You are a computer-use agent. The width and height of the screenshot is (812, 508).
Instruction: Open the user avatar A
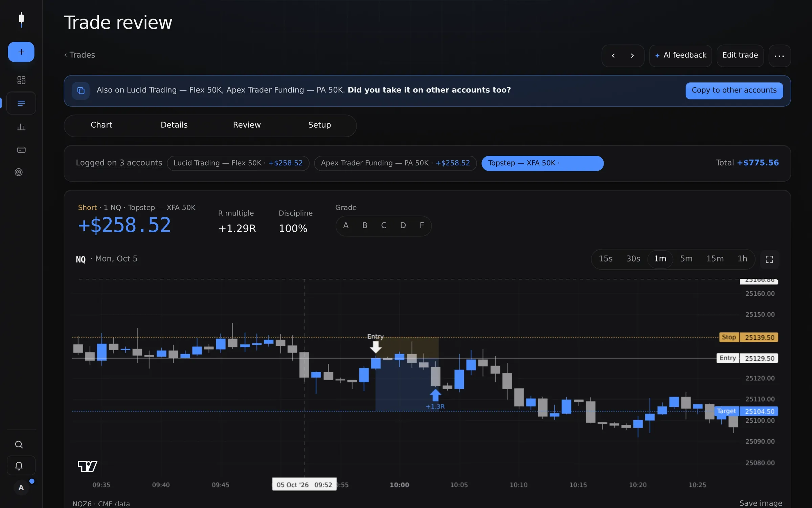tap(21, 487)
